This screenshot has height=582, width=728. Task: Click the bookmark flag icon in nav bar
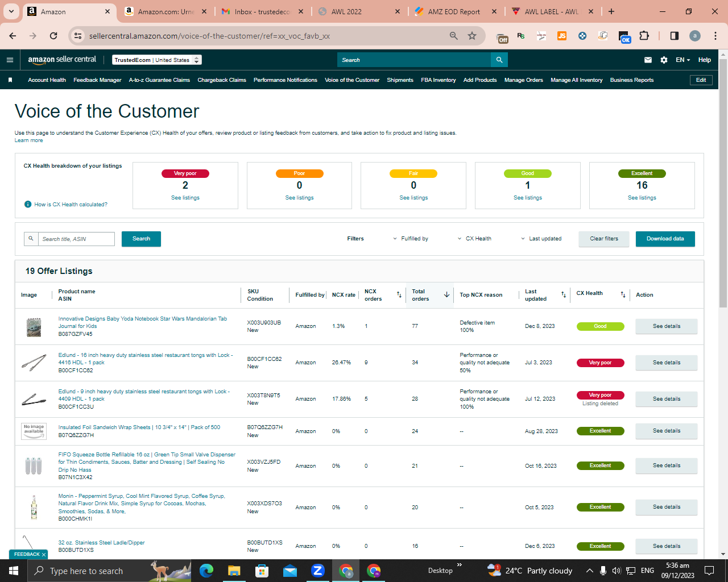(10, 80)
